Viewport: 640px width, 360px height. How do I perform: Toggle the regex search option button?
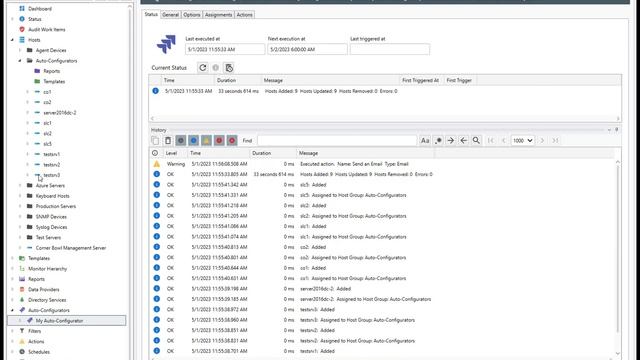tap(438, 140)
